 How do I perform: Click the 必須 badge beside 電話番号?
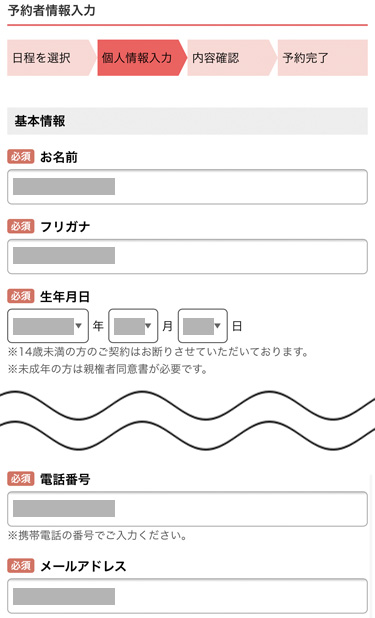(x=21, y=479)
